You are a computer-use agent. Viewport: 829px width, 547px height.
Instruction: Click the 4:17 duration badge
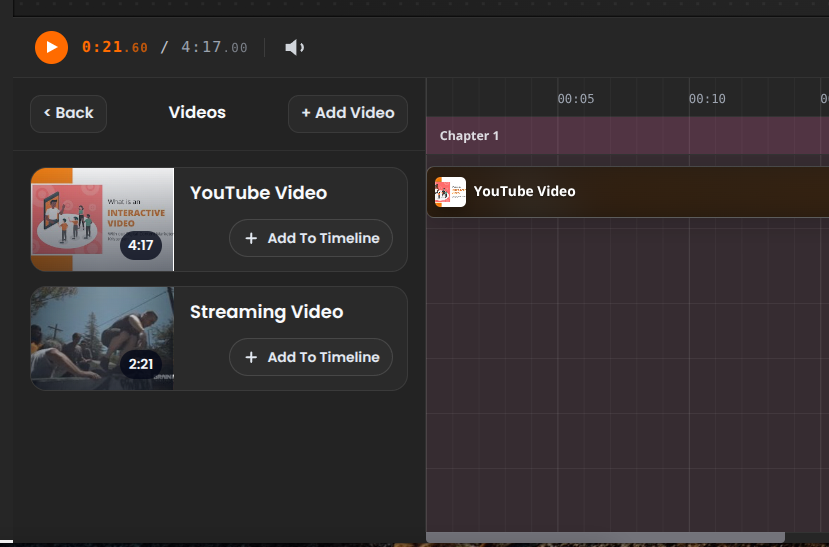(x=141, y=245)
